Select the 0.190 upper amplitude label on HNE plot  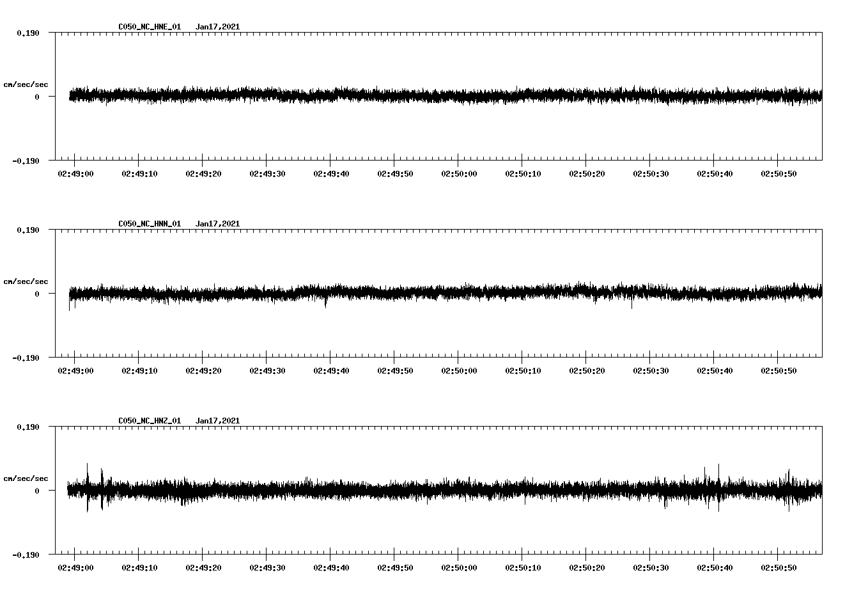pos(28,33)
